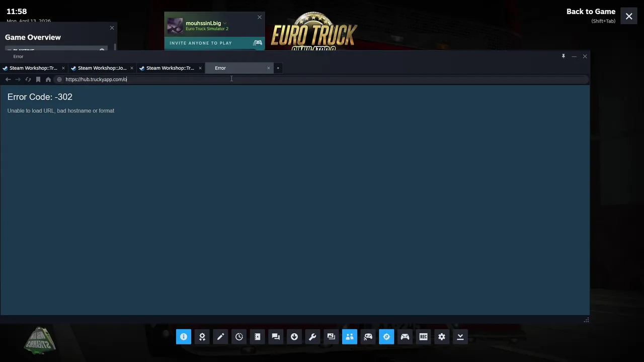Click the Unable to load URL message
This screenshot has height=362, width=644.
coord(61,111)
